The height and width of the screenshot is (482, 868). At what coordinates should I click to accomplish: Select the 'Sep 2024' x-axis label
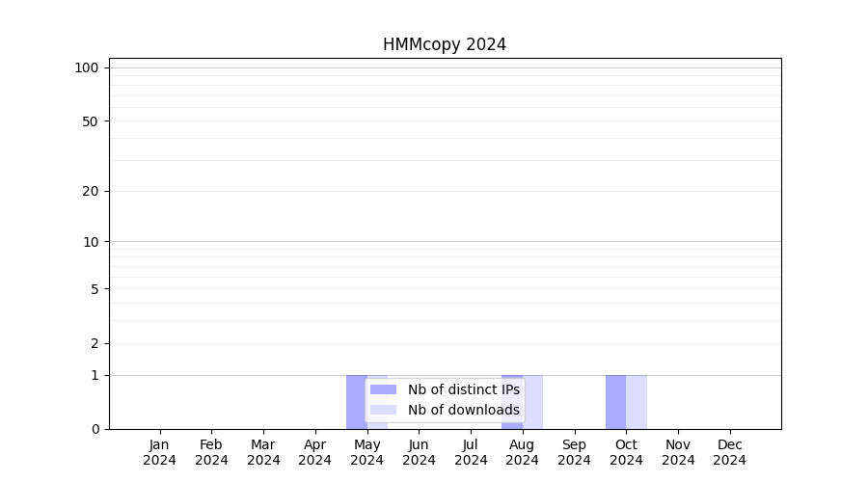(x=574, y=452)
